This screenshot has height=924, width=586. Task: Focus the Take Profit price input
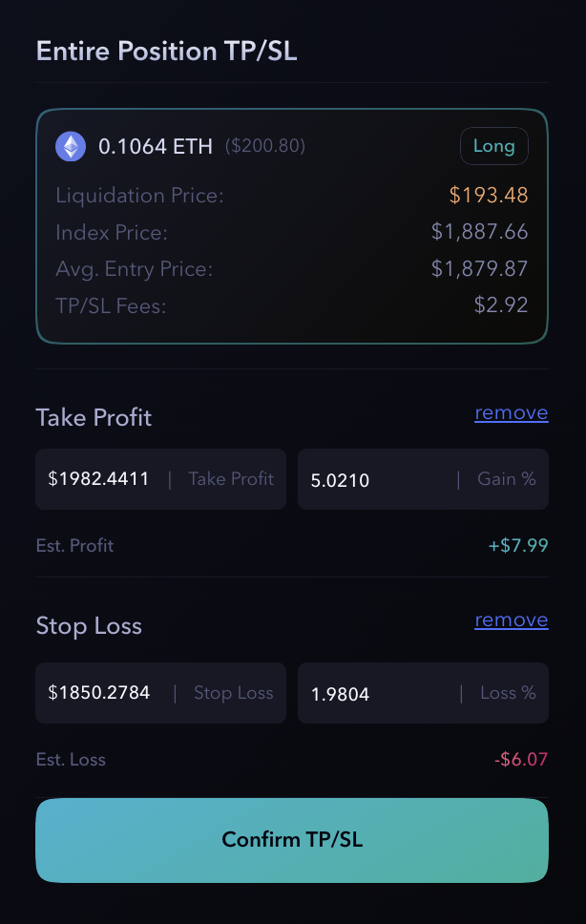click(x=100, y=479)
